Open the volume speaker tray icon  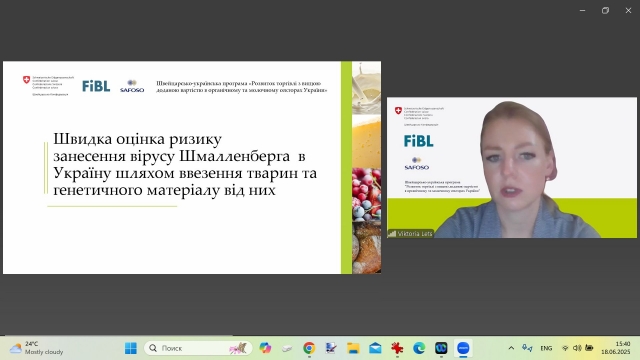point(577,348)
